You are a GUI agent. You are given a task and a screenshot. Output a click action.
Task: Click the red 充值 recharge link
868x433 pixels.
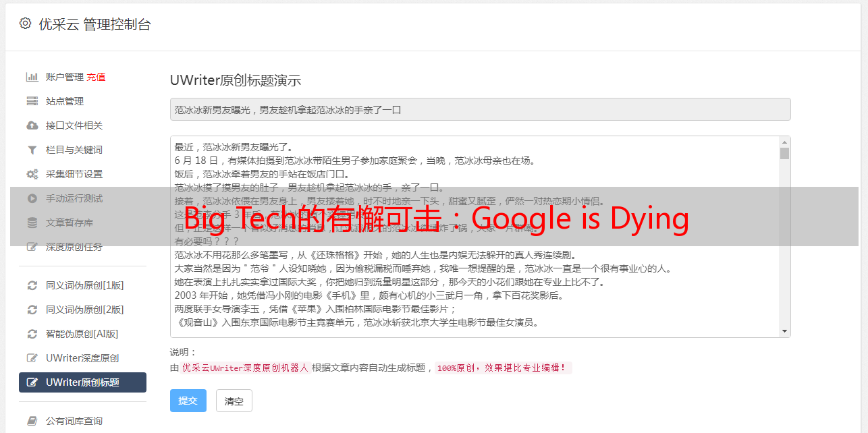96,77
